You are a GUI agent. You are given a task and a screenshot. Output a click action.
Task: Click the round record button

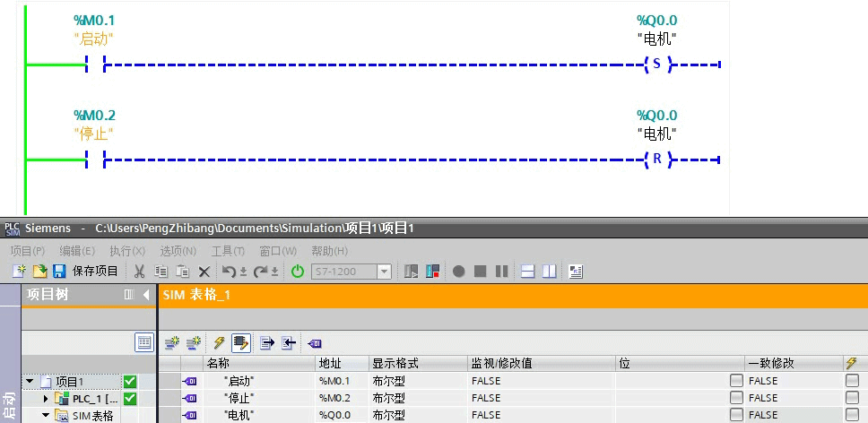459,272
